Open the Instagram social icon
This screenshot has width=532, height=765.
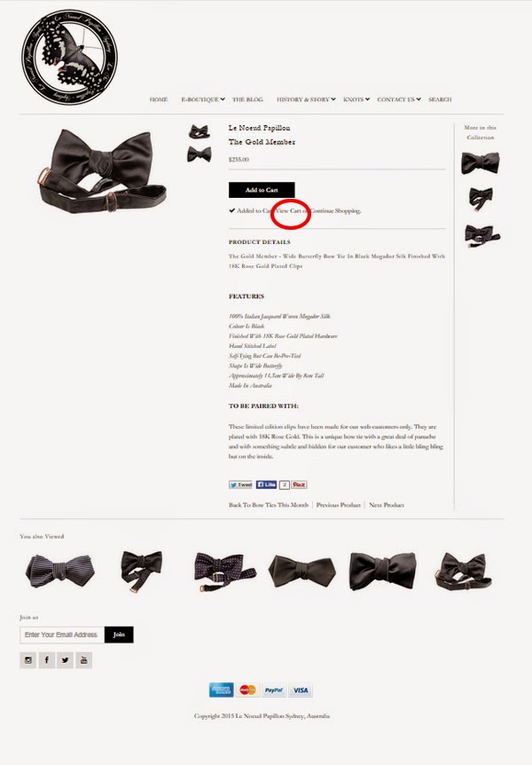pyautogui.click(x=27, y=660)
